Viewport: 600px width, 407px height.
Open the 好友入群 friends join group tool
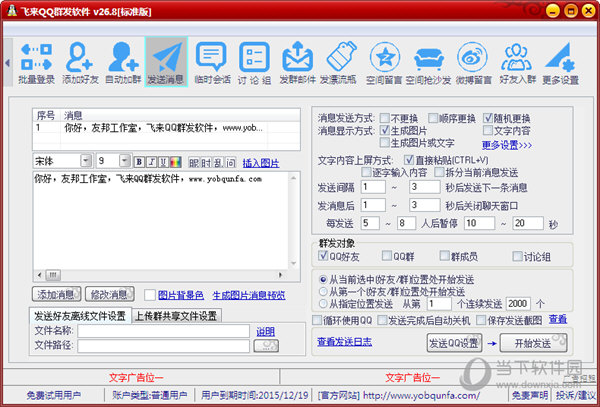518,63
